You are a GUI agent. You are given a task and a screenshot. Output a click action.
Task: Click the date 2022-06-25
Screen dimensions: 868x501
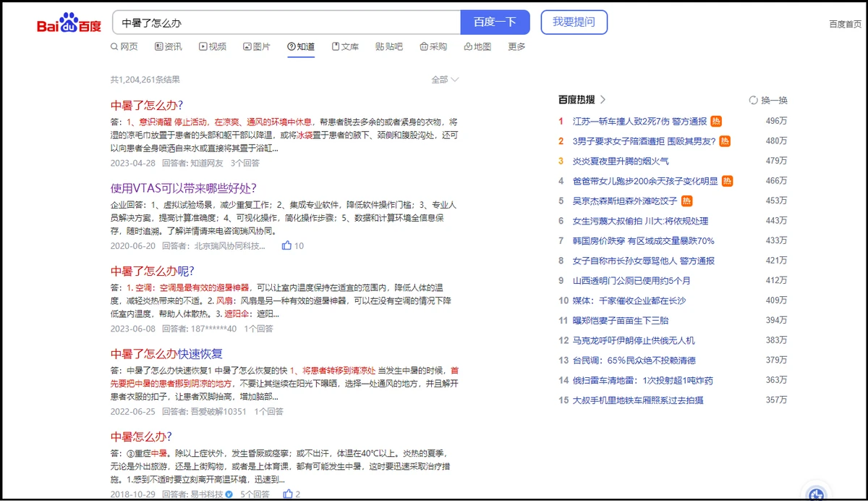[133, 412]
